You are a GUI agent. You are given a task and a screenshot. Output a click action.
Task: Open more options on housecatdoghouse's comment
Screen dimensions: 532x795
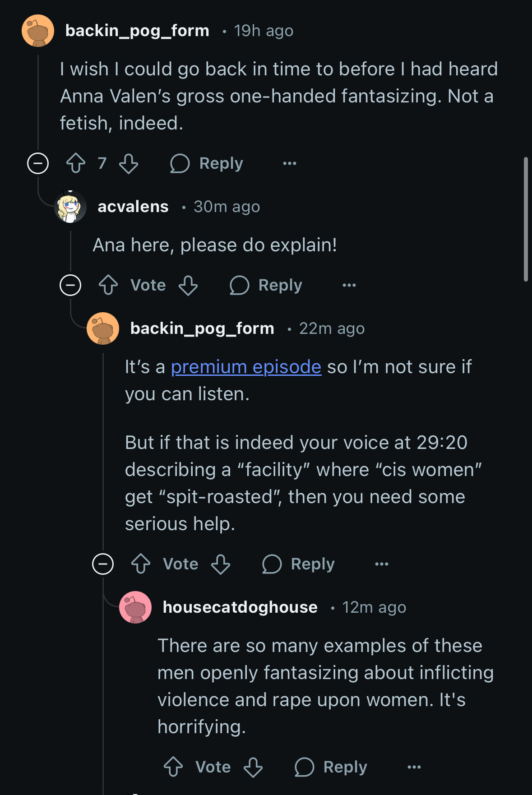414,767
